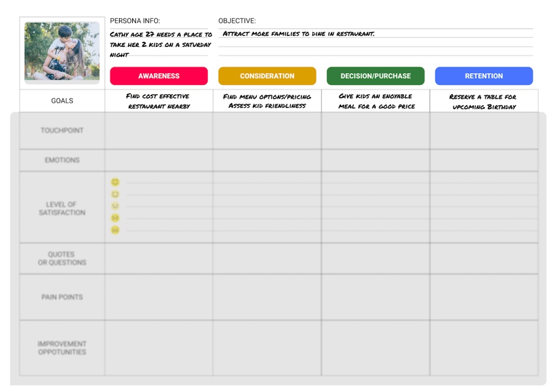
Task: Select the sad face emoji icon
Action: [114, 218]
